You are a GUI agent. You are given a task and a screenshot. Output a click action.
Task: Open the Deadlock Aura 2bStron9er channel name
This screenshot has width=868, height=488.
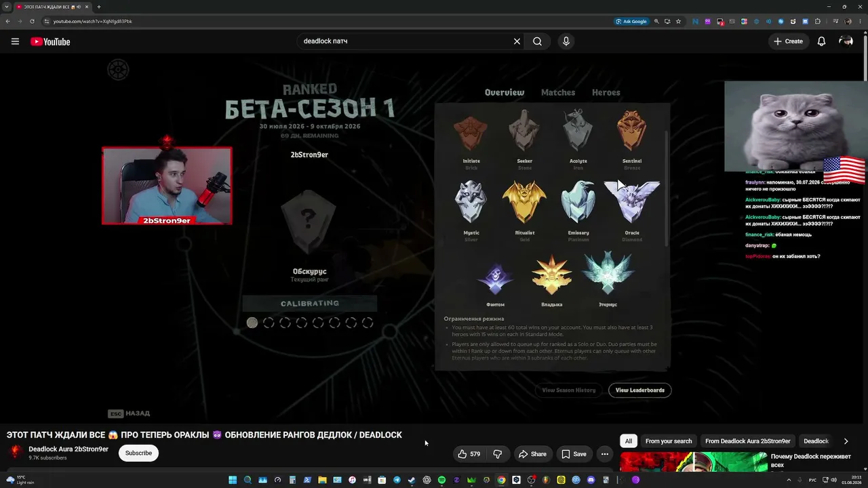68,449
